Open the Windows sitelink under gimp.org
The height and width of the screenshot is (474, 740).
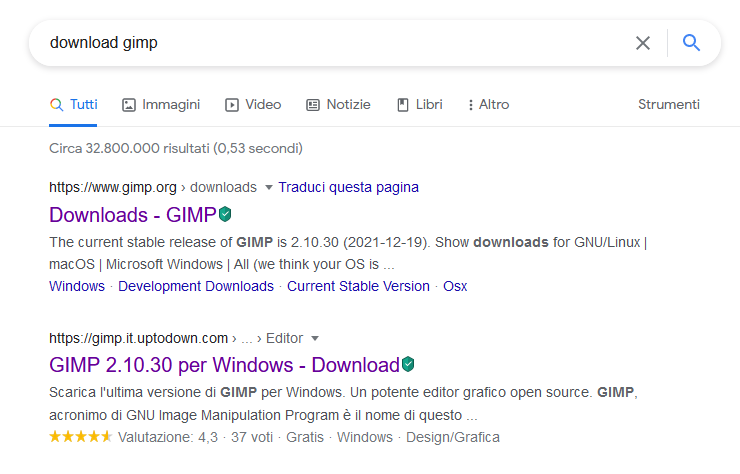(77, 286)
